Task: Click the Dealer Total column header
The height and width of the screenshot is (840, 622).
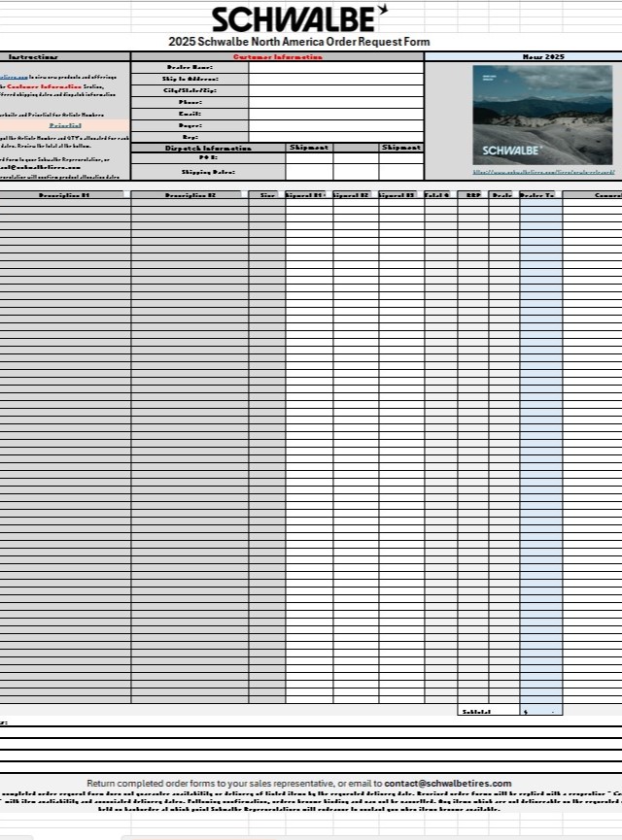Action: pos(541,195)
